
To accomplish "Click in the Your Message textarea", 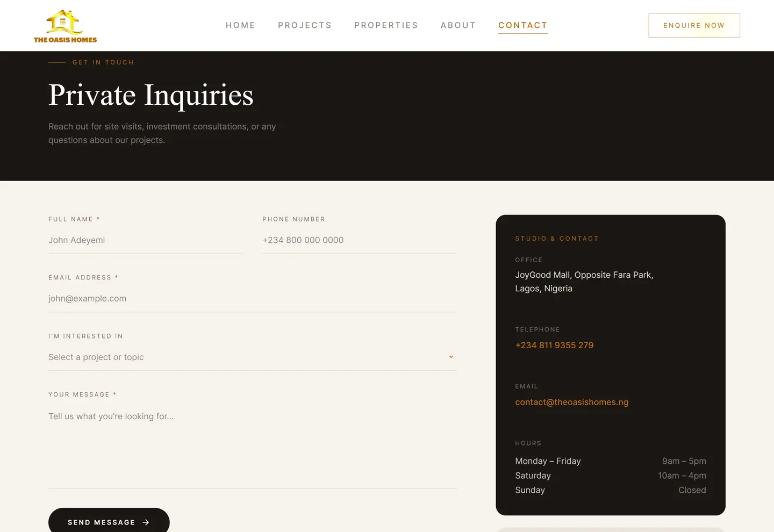I will [x=253, y=446].
